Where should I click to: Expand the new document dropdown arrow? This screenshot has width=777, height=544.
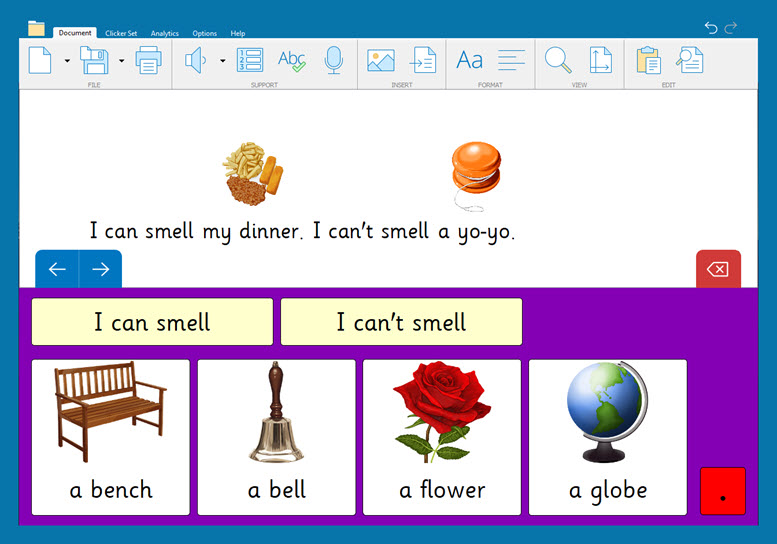point(67,61)
